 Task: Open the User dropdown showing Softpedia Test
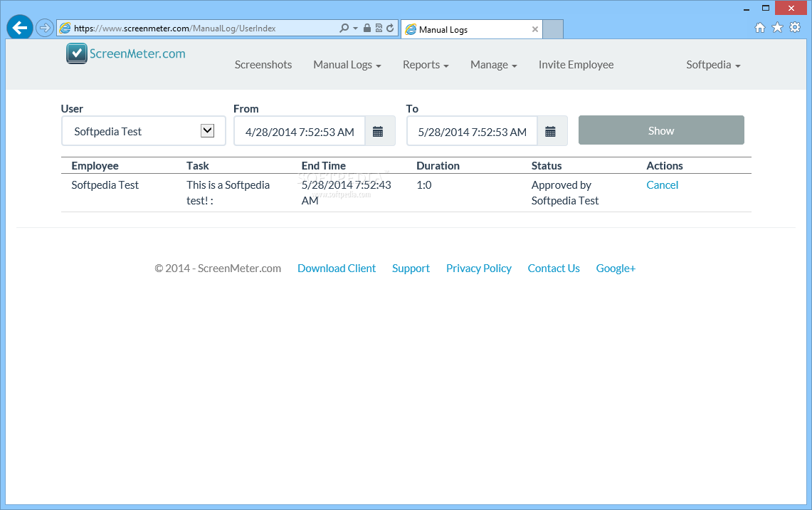[144, 131]
